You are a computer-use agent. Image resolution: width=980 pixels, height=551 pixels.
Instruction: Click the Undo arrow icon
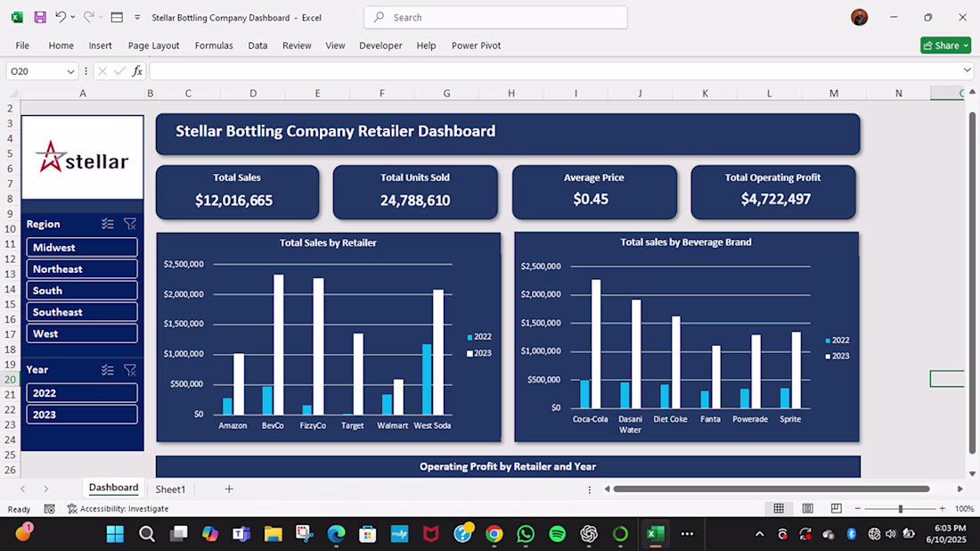point(61,17)
